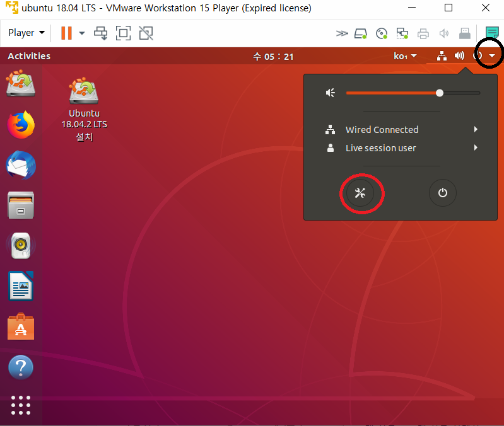Click the volume icon in top bar
The width and height of the screenshot is (504, 426).
coord(459,56)
